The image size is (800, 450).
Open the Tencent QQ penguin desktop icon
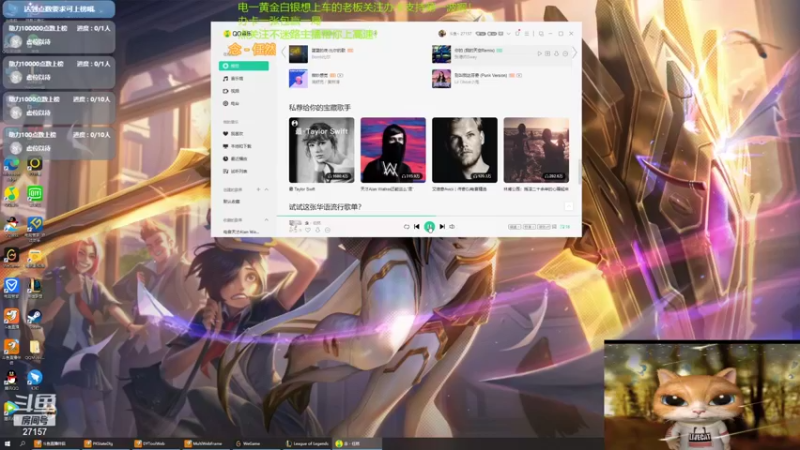pyautogui.click(x=11, y=380)
